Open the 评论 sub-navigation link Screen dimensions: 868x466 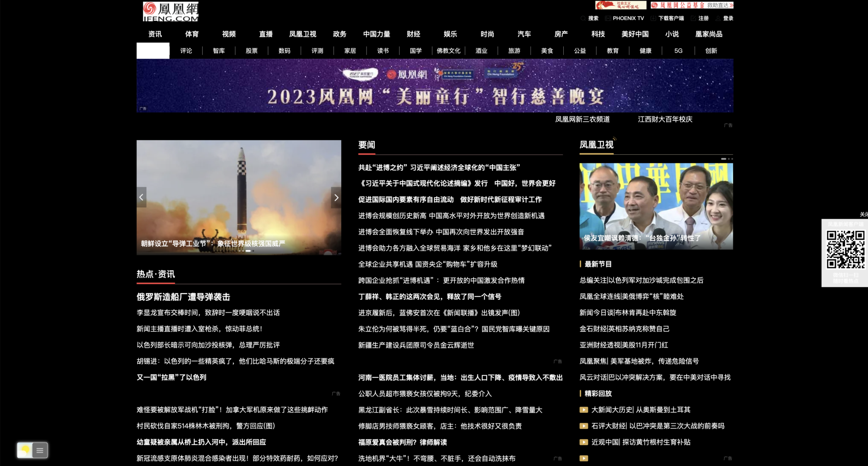tap(186, 51)
